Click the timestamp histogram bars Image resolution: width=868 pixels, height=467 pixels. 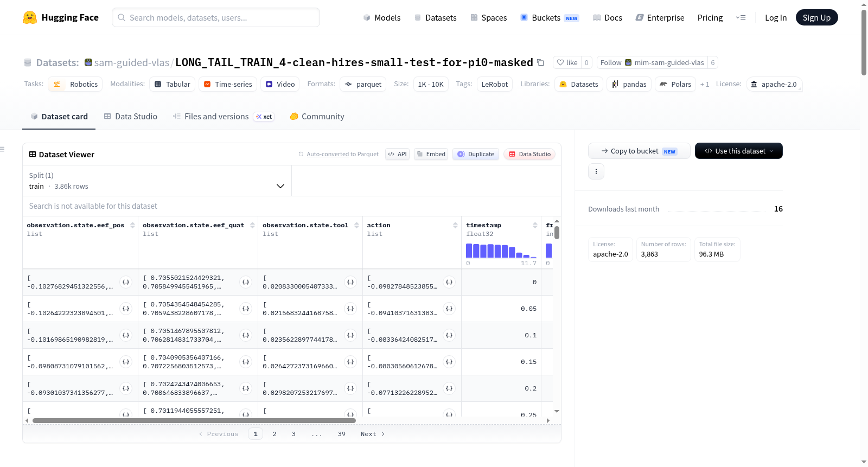(x=501, y=251)
